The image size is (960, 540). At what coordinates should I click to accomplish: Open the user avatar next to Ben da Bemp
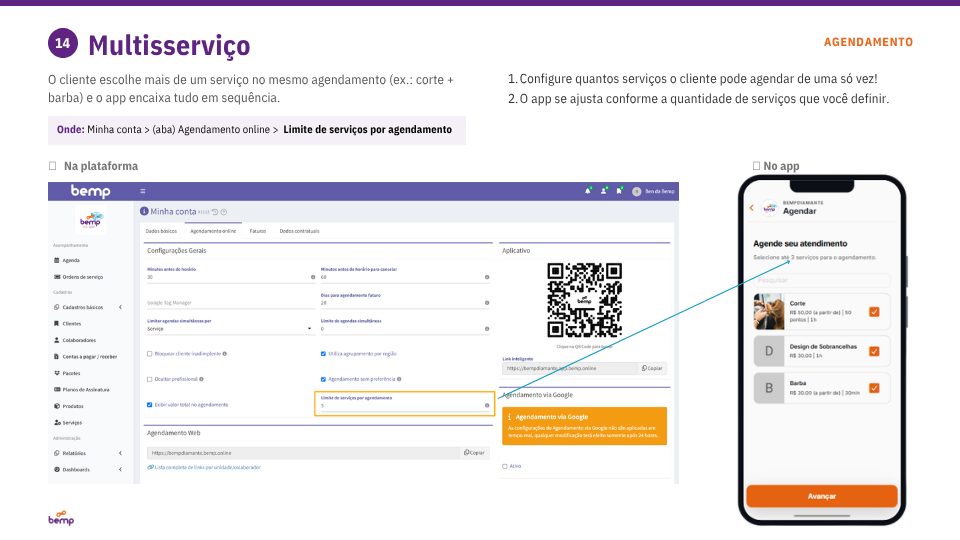pyautogui.click(x=636, y=192)
